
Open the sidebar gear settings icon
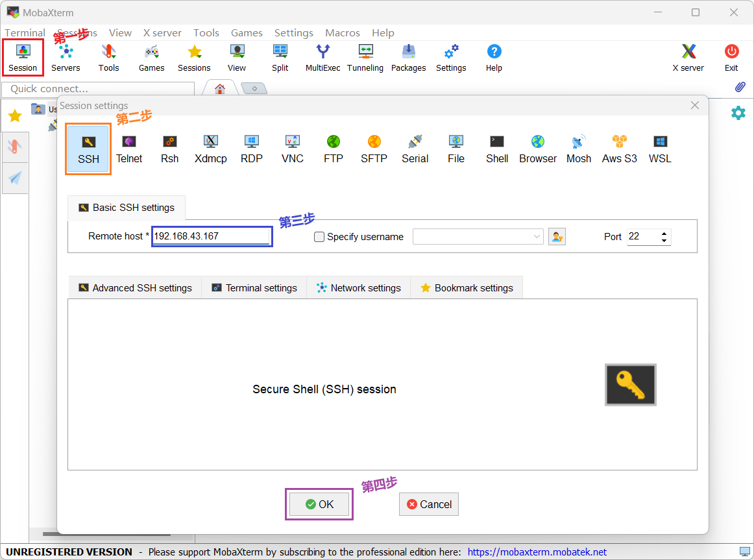coord(738,113)
